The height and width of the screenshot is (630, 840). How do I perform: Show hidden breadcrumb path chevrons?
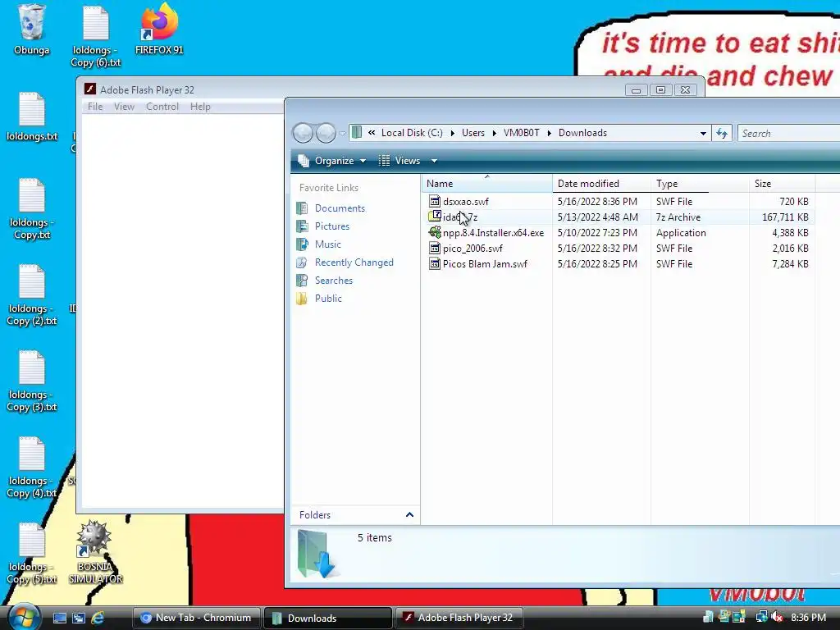(372, 133)
